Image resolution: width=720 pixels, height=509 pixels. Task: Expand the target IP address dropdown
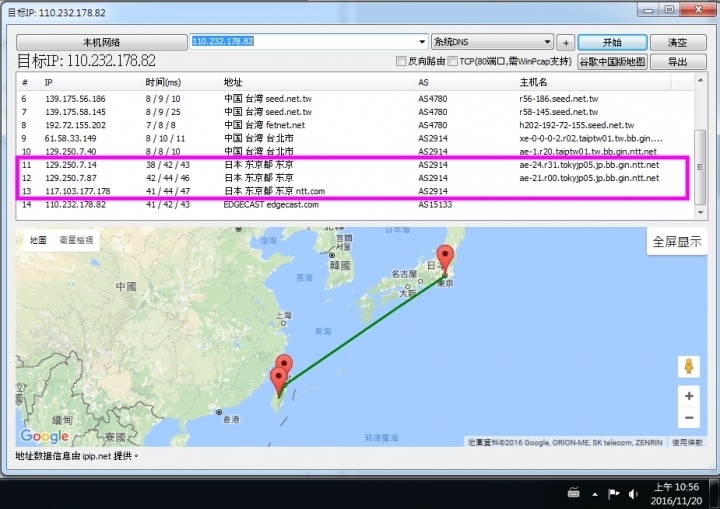point(422,42)
